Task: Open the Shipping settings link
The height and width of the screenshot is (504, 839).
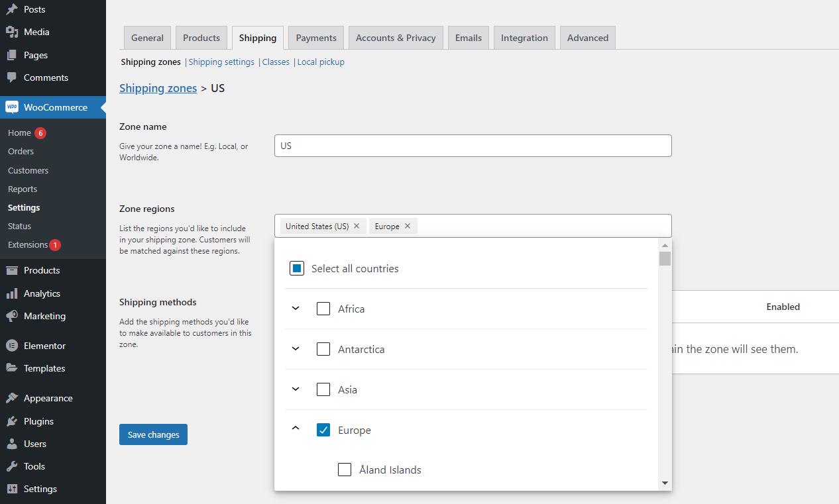Action: pos(221,62)
